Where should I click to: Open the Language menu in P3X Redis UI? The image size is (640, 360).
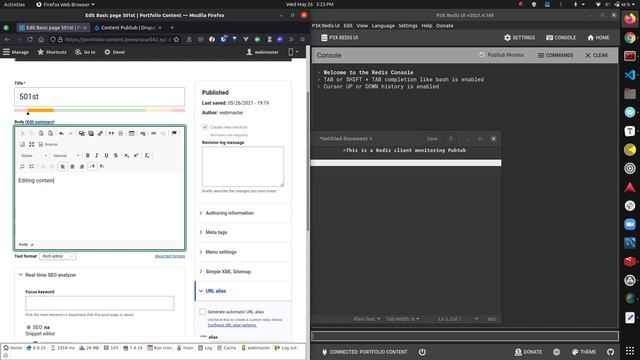[383, 26]
